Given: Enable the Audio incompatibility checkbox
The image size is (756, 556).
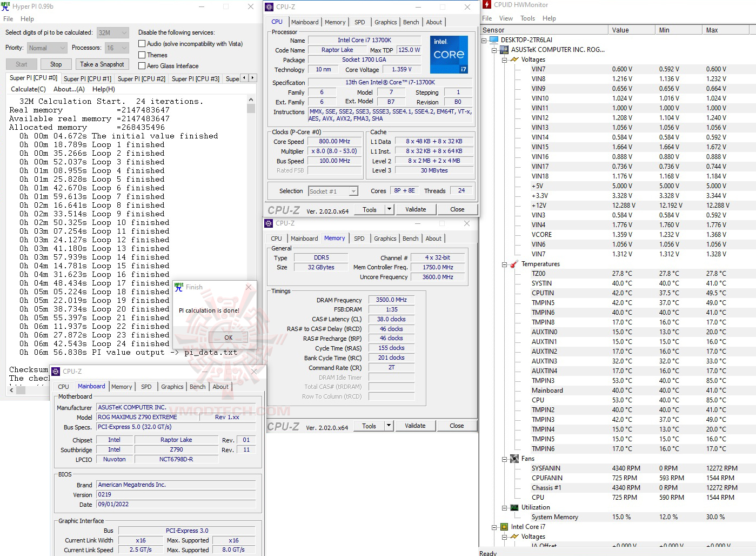Looking at the screenshot, I should [142, 43].
